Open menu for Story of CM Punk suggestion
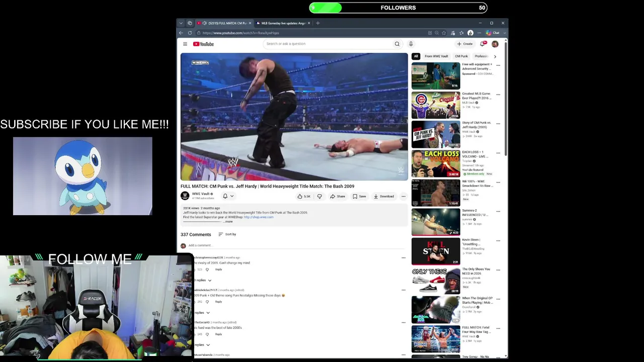The image size is (644, 362). [x=498, y=124]
